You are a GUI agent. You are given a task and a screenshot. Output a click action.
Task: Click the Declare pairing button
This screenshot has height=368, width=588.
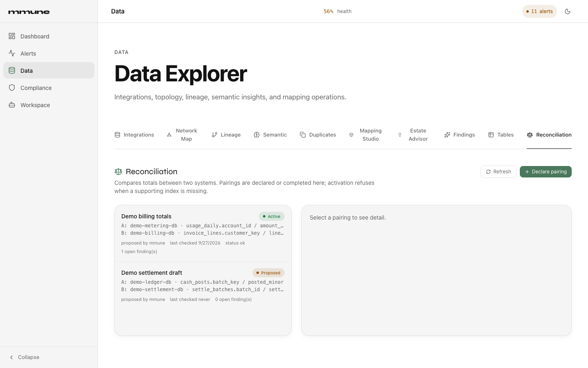tap(546, 172)
